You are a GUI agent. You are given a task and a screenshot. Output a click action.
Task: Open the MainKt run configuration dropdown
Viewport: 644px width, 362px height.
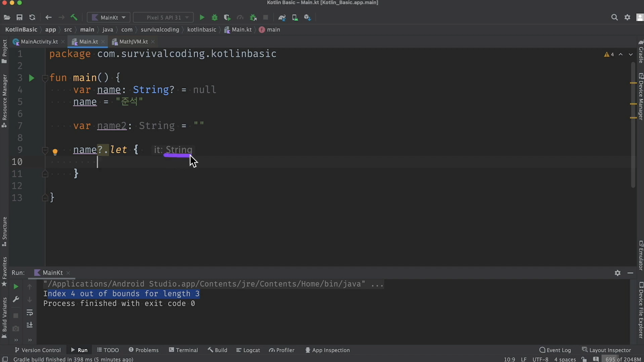pos(109,17)
